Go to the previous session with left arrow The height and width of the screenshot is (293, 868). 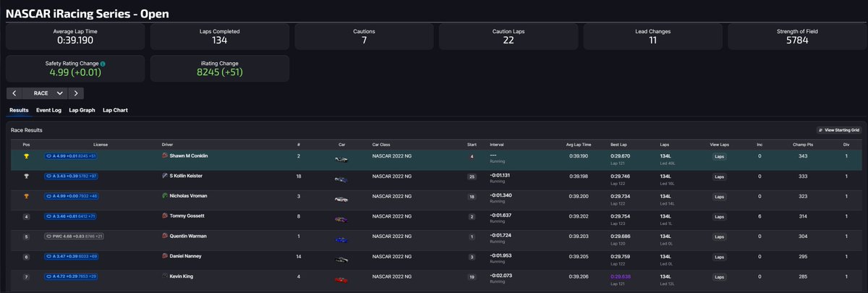14,93
